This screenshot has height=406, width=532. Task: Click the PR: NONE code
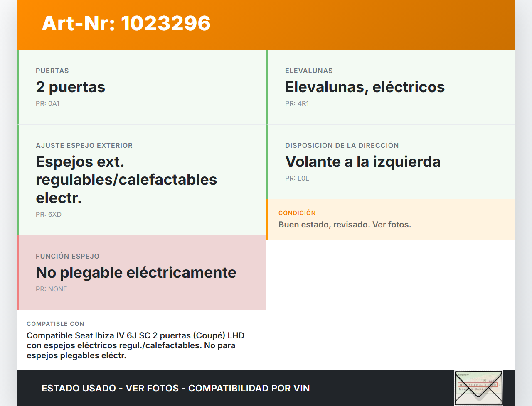52,289
